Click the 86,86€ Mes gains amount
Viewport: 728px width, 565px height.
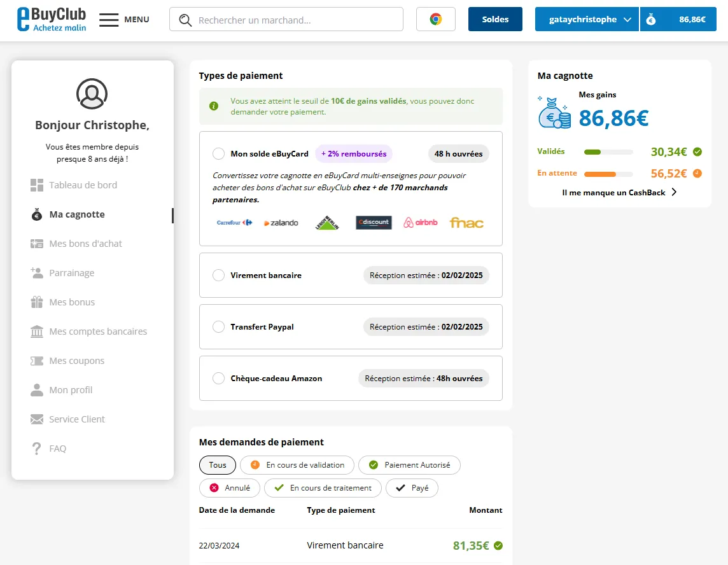[x=614, y=118]
